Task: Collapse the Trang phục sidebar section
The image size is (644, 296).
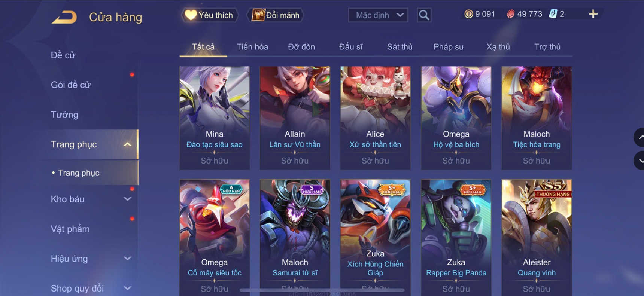Action: tap(128, 144)
